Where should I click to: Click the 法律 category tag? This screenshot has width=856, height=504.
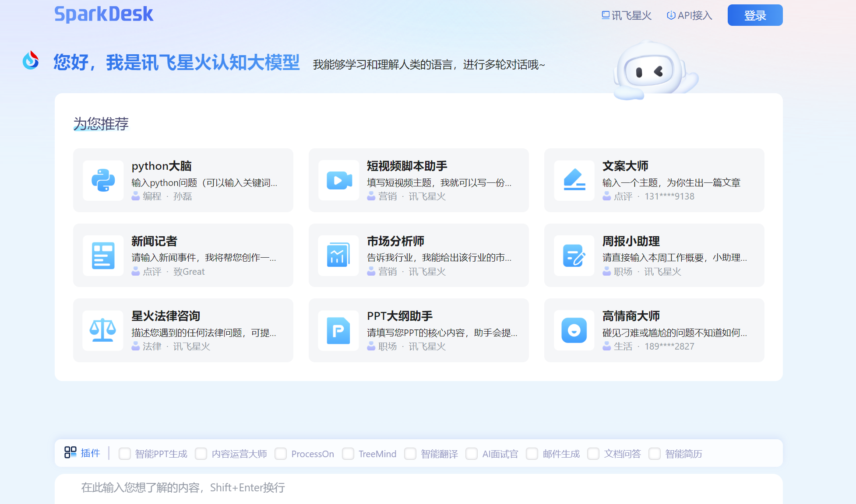pos(152,346)
